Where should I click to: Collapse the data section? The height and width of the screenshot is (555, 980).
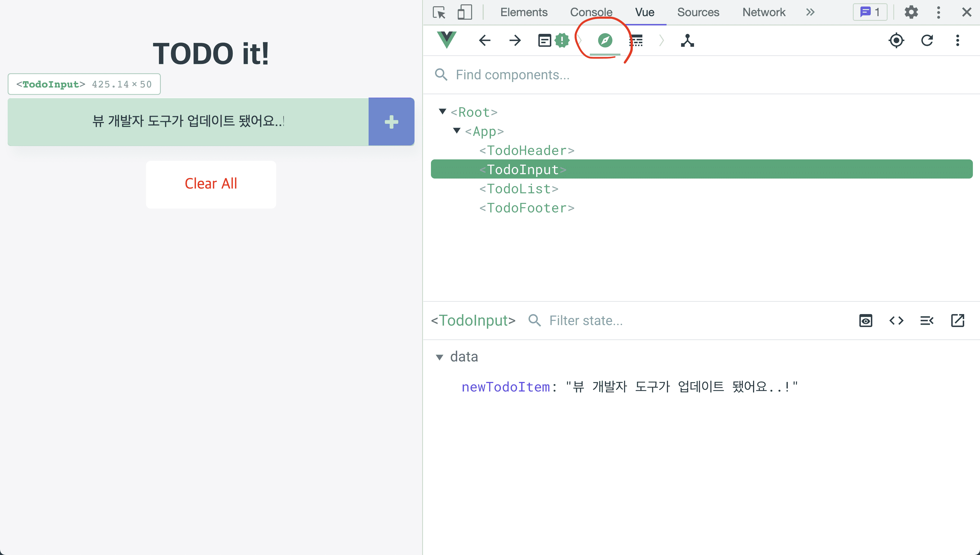(x=439, y=357)
